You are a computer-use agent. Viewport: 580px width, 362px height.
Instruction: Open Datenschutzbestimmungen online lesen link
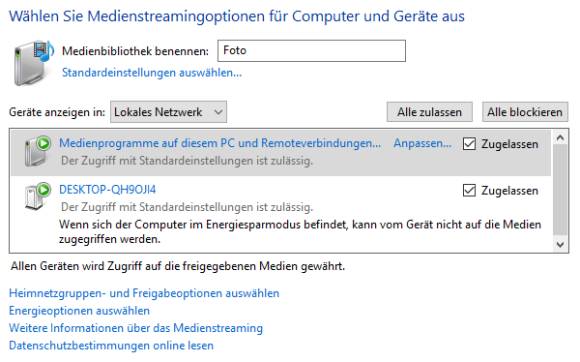coord(111,345)
